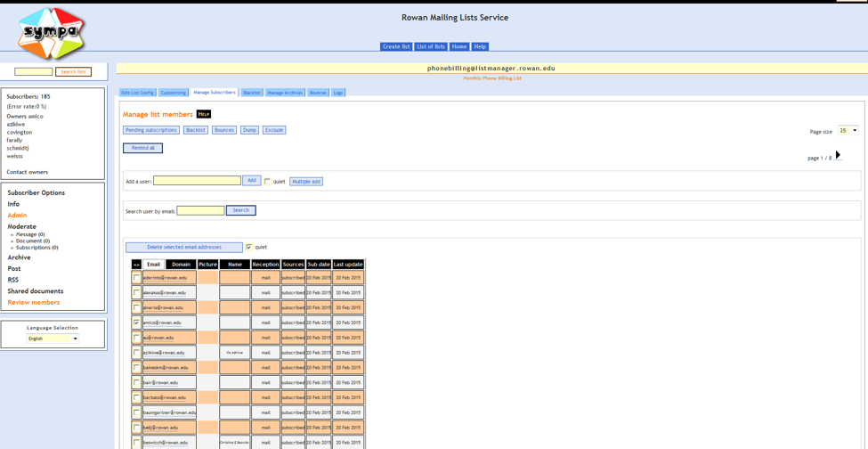Go to next page arrow
868x449 pixels.
pos(838,155)
